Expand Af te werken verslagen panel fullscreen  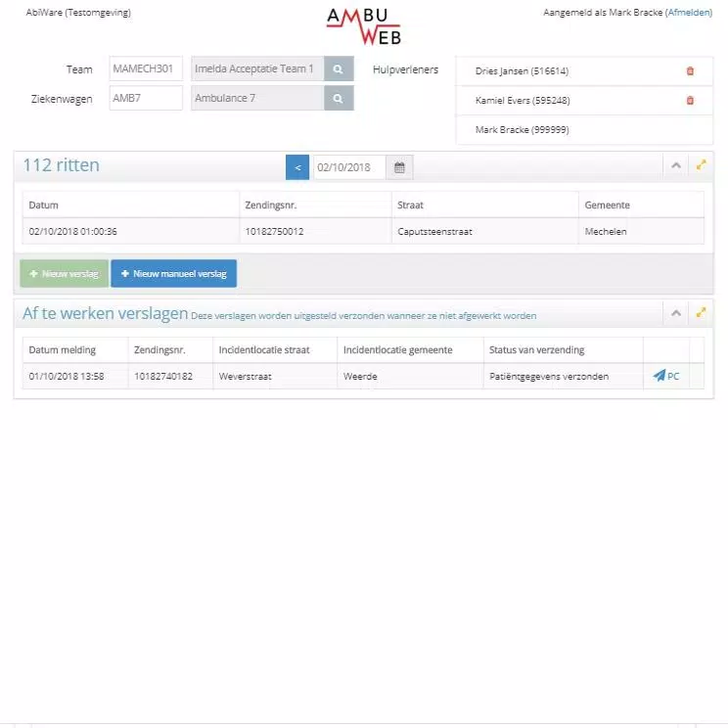pos(701,313)
